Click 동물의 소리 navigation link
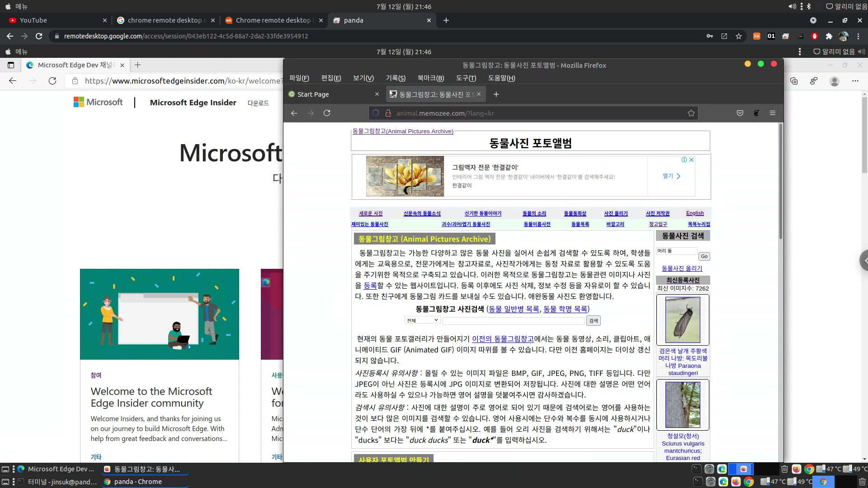 click(534, 213)
